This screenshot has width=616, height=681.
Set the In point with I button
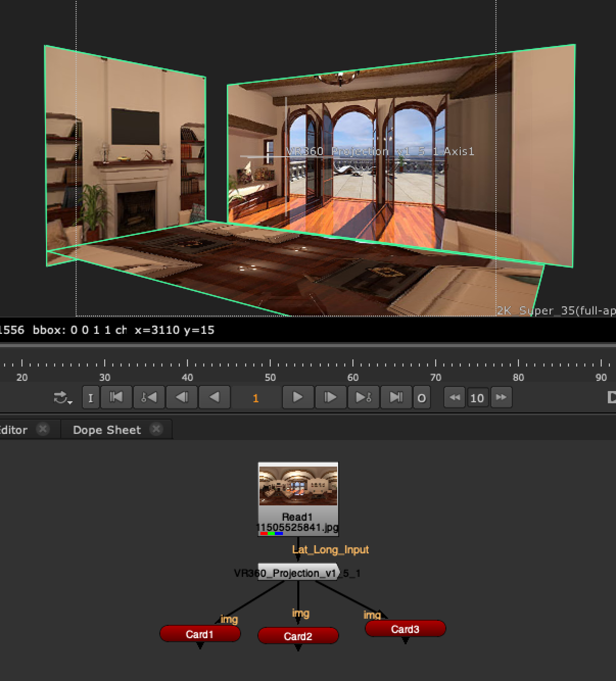(x=90, y=398)
